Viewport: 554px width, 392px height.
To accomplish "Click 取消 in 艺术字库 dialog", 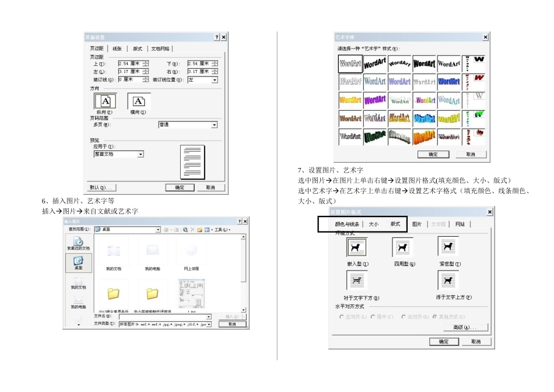I will [x=471, y=155].
